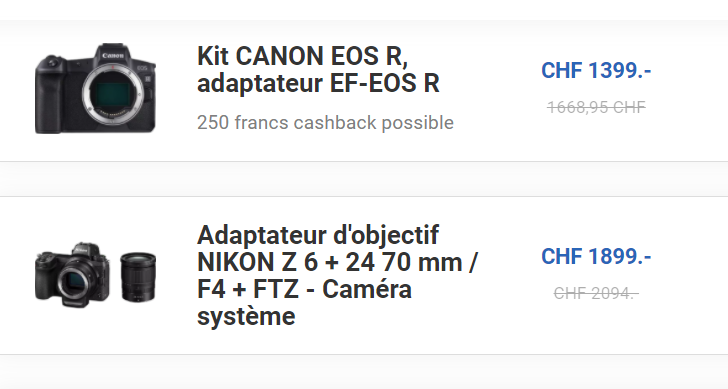Open the Nikon Z 6 camera body image
The image size is (728, 389).
pyautogui.click(x=72, y=275)
